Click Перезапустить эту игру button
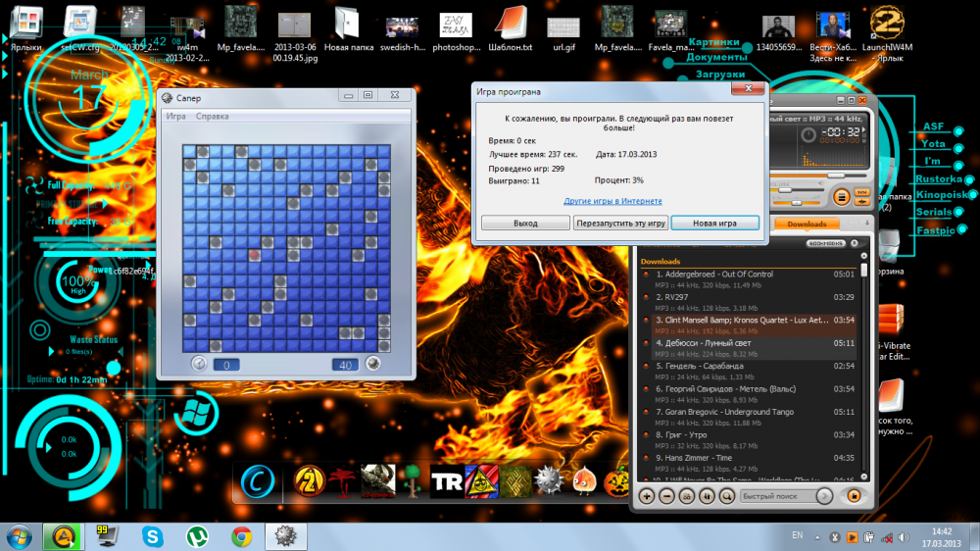The image size is (980, 551). [620, 223]
